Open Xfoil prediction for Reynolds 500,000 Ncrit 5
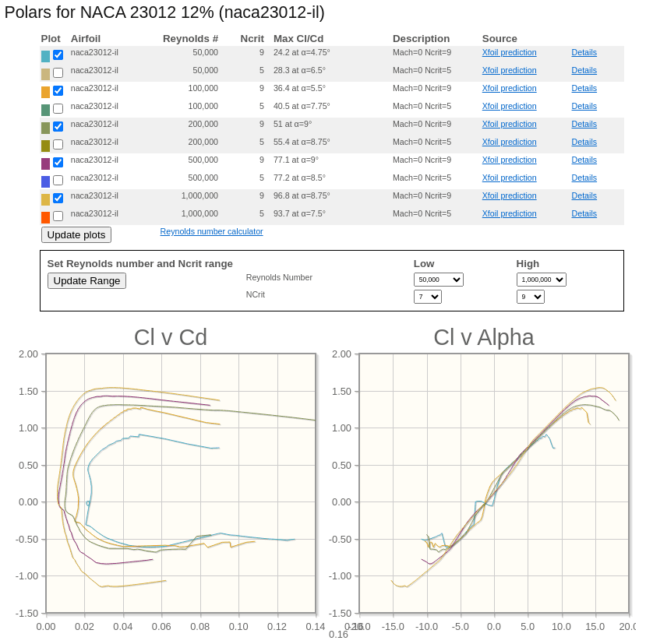The height and width of the screenshot is (644, 646). (x=509, y=178)
